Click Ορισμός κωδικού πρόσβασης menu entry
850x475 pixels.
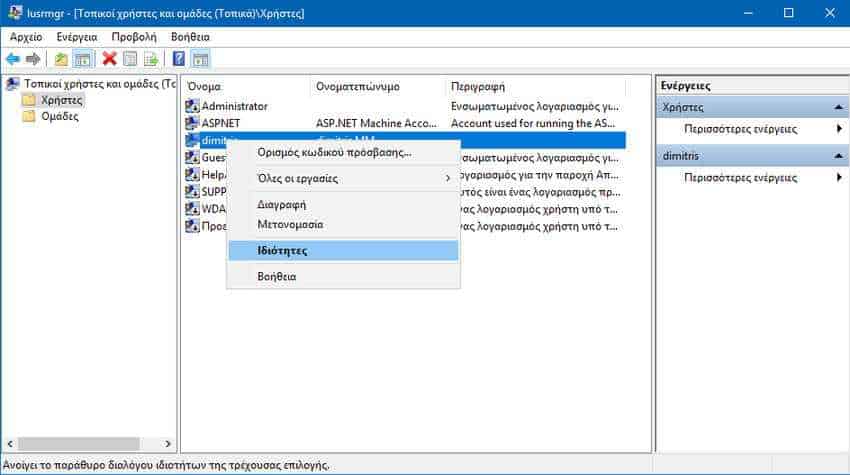(x=334, y=152)
